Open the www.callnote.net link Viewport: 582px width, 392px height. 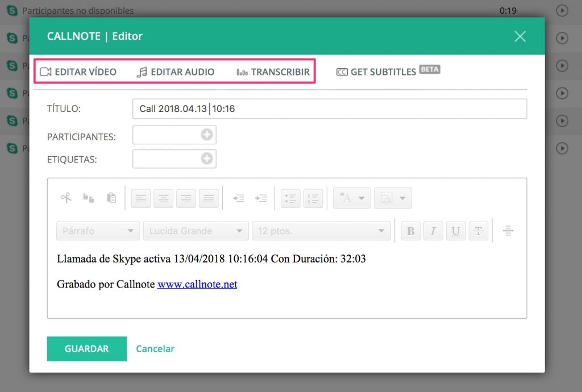197,284
